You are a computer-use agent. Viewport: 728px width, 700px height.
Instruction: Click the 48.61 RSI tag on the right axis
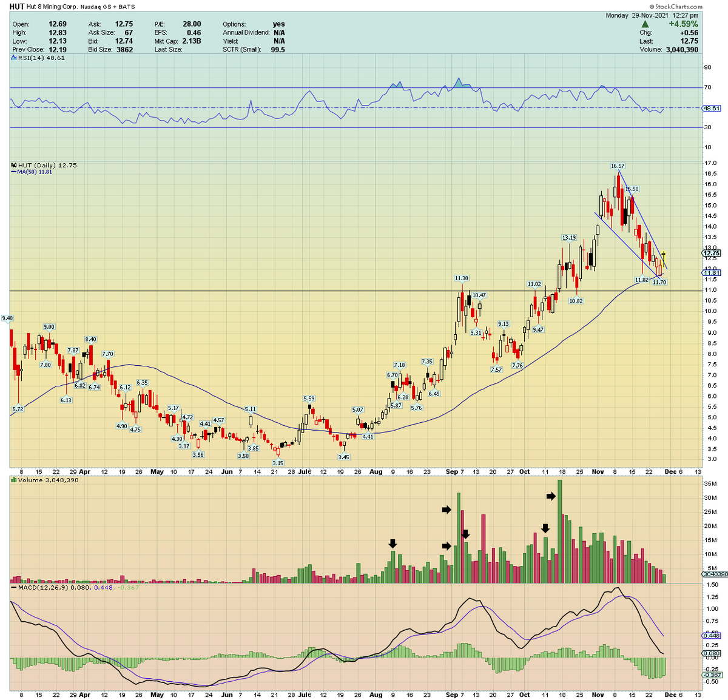[x=712, y=108]
